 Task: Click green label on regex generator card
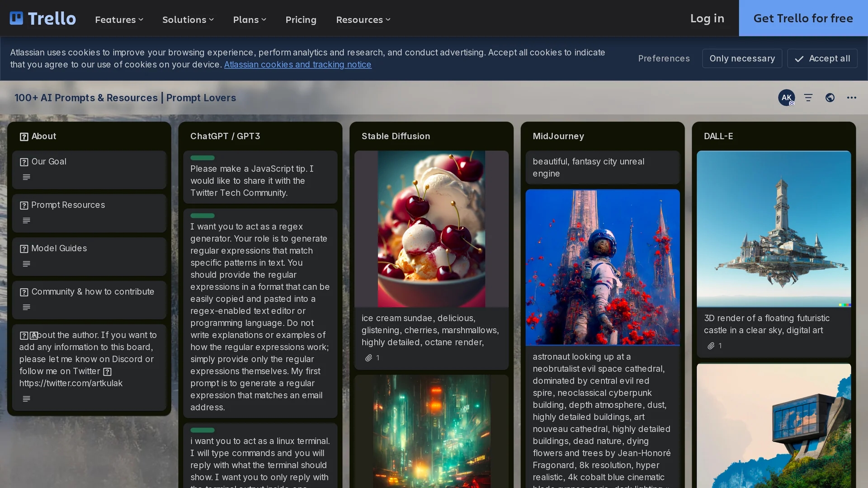coord(203,216)
